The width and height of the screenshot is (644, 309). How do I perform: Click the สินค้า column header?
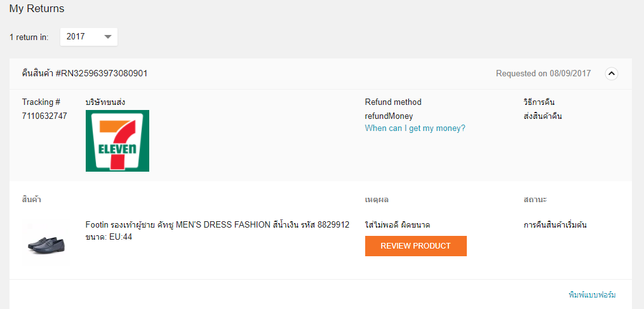pos(32,200)
